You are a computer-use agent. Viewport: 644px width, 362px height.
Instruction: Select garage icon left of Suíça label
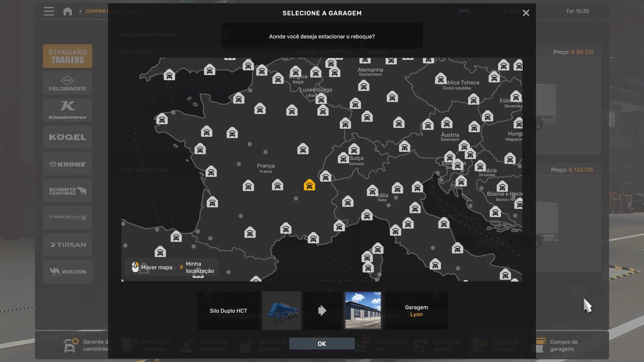(343, 158)
